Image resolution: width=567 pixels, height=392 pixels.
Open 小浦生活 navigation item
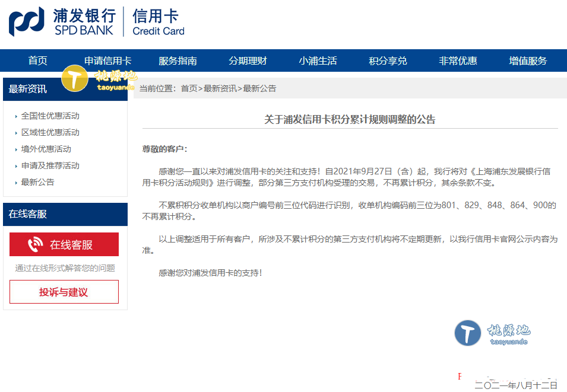click(x=318, y=60)
